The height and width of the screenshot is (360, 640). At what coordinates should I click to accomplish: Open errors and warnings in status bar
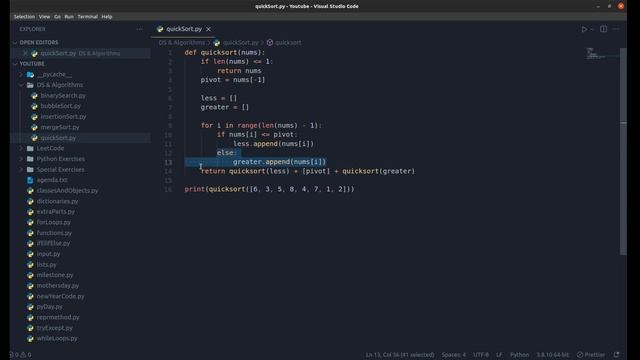coord(20,355)
